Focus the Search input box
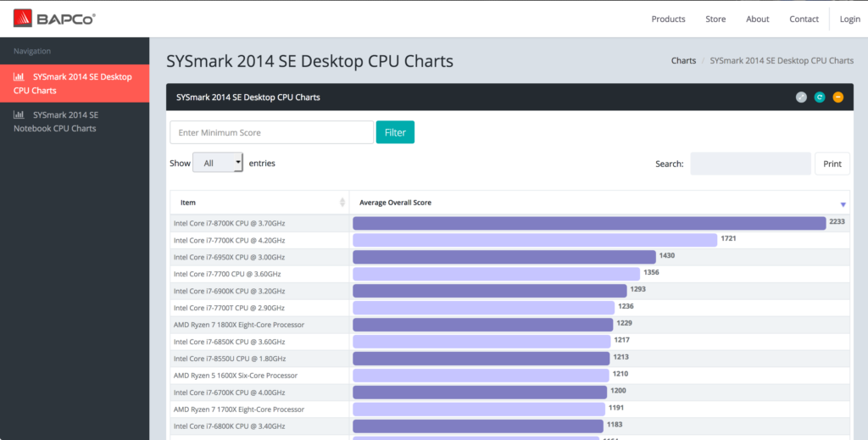 [750, 164]
